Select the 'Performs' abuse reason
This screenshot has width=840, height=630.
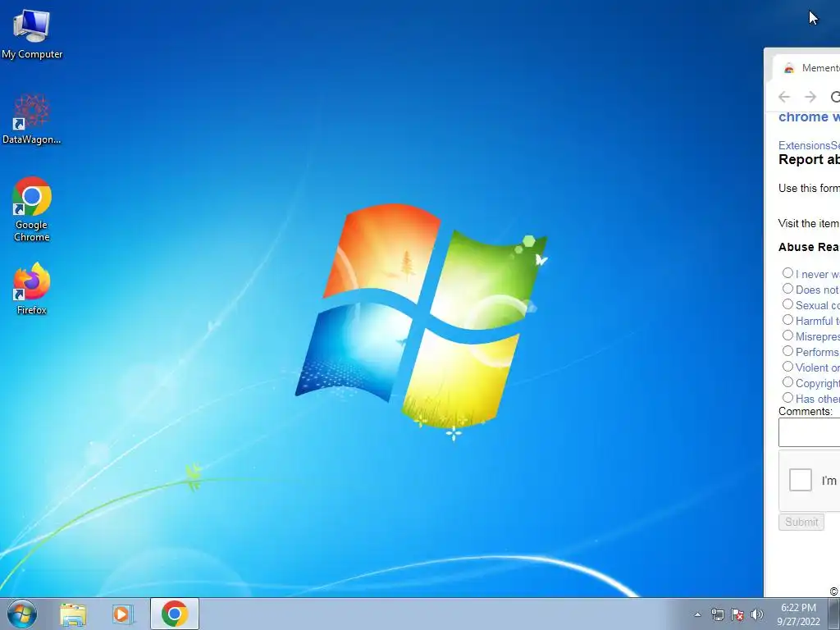coord(787,351)
